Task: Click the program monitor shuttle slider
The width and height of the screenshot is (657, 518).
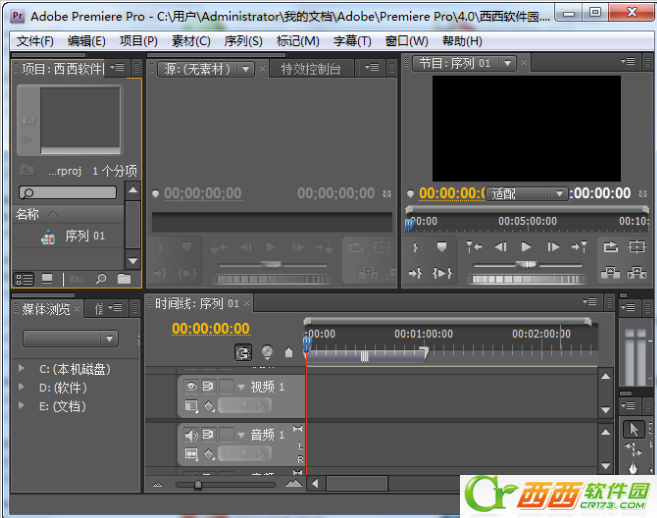Action: (x=526, y=264)
